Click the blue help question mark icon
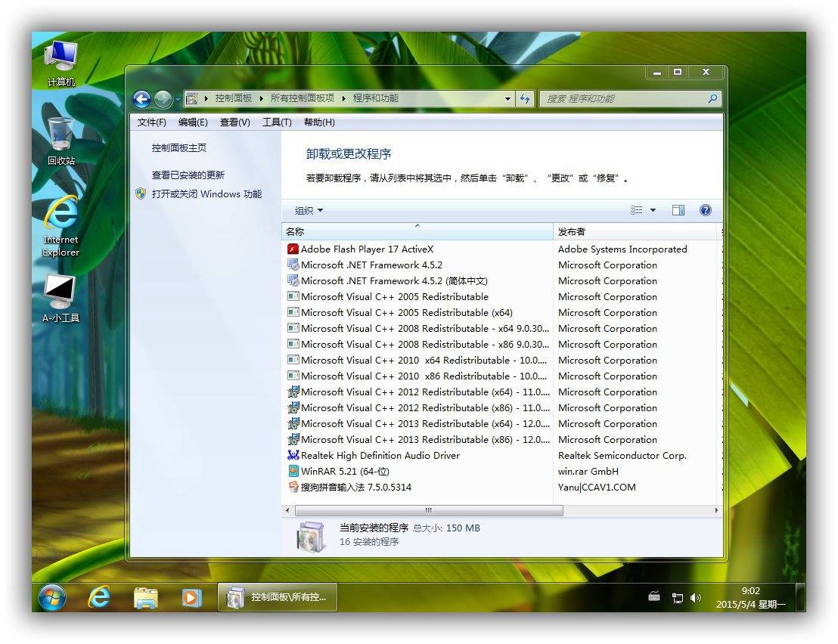Screen dimensions: 838x644 (x=706, y=210)
